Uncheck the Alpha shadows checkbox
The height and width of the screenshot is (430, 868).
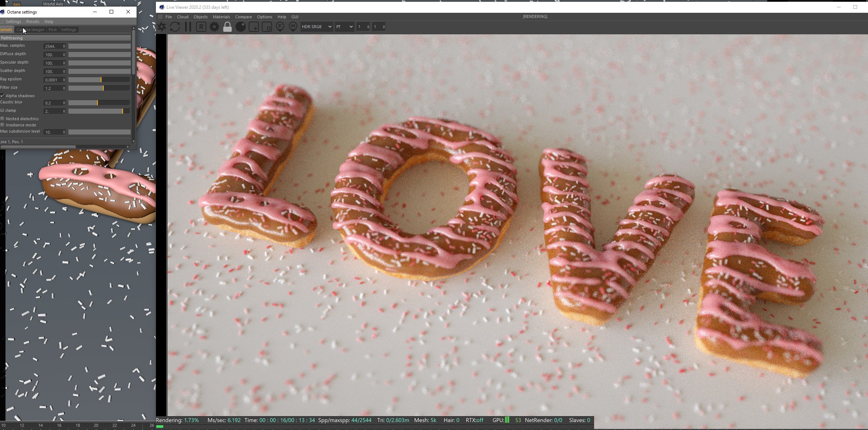pyautogui.click(x=3, y=96)
